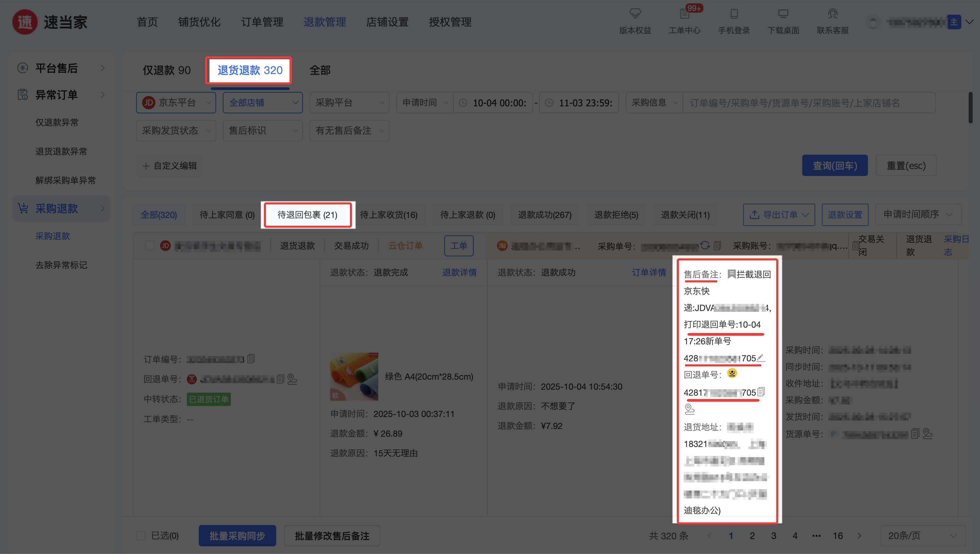Click the 版本权益 diamond icon
Image resolution: width=980 pixels, height=554 pixels.
click(x=635, y=14)
